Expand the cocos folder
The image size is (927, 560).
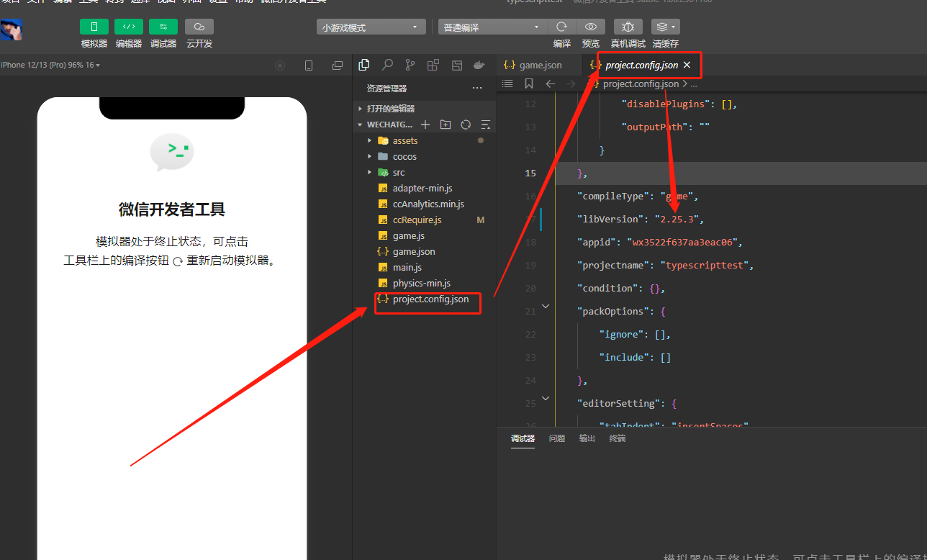coord(425,156)
